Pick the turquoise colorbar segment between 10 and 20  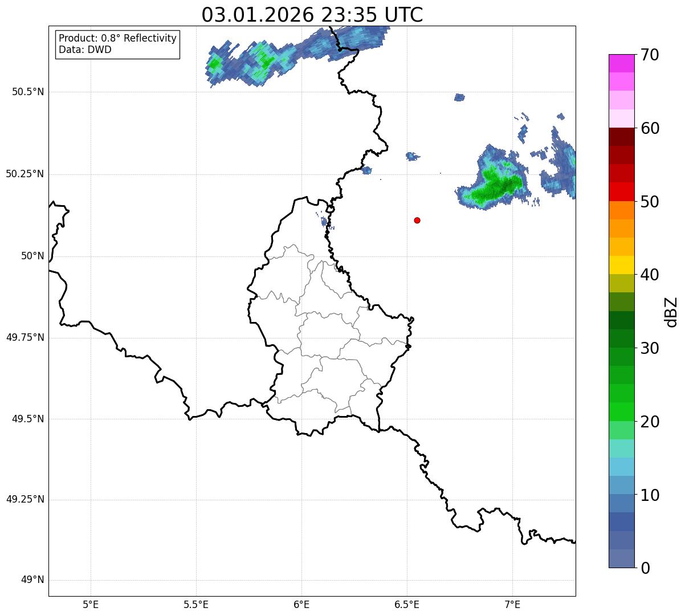tap(621, 448)
